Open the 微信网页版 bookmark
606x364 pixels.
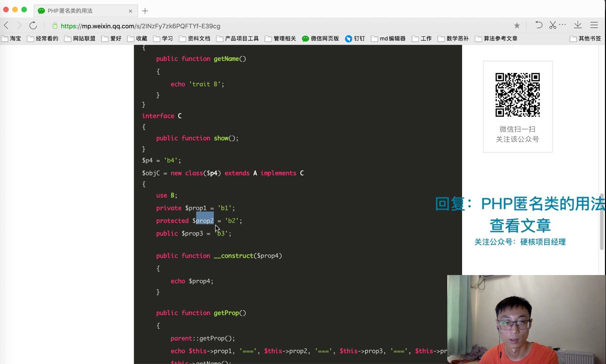pos(321,39)
